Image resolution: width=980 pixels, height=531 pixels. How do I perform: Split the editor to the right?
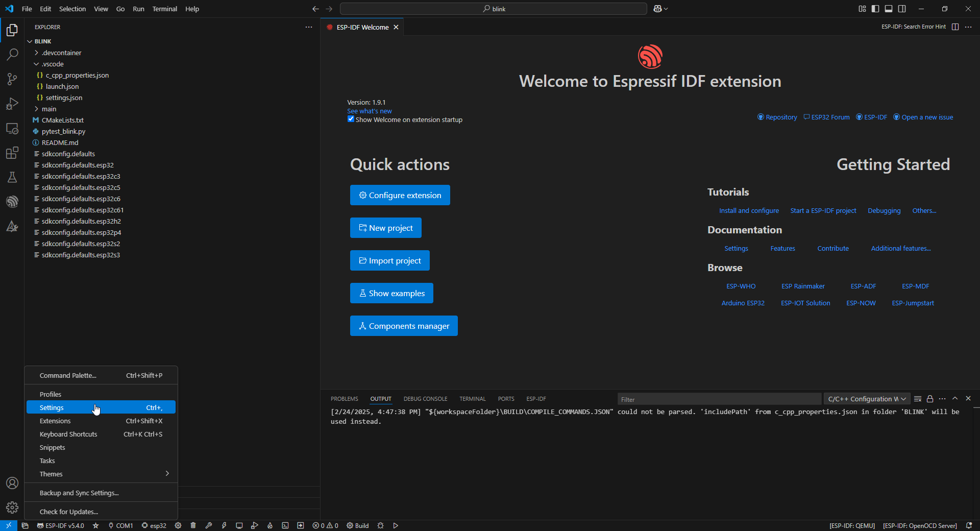[955, 27]
